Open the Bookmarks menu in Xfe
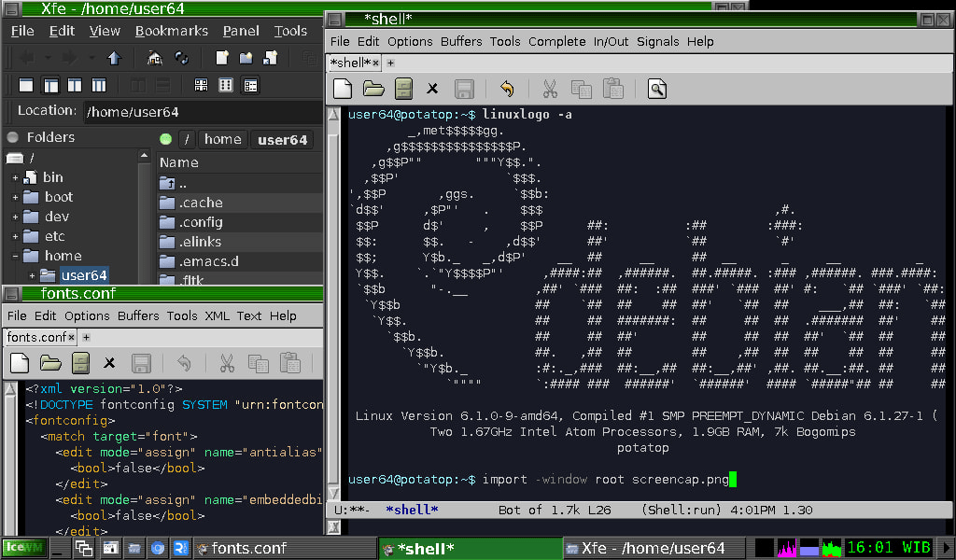Viewport: 956px width, 560px height. coord(171,31)
